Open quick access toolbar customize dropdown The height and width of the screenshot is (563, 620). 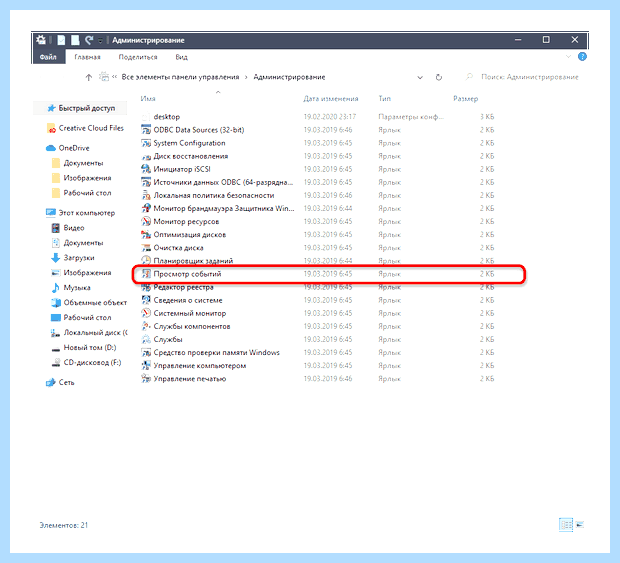point(100,40)
